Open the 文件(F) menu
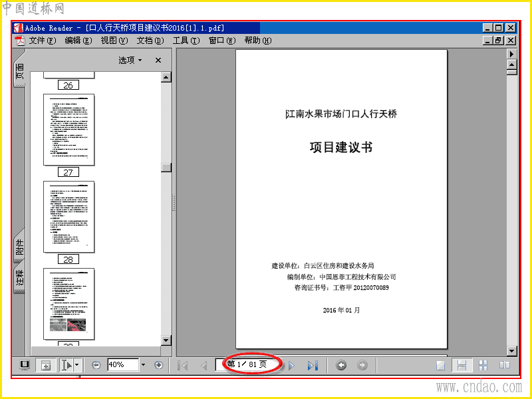Image resolution: width=532 pixels, height=399 pixels. point(42,41)
